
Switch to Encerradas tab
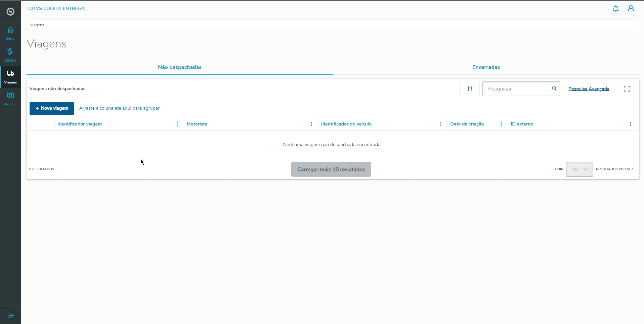click(486, 67)
